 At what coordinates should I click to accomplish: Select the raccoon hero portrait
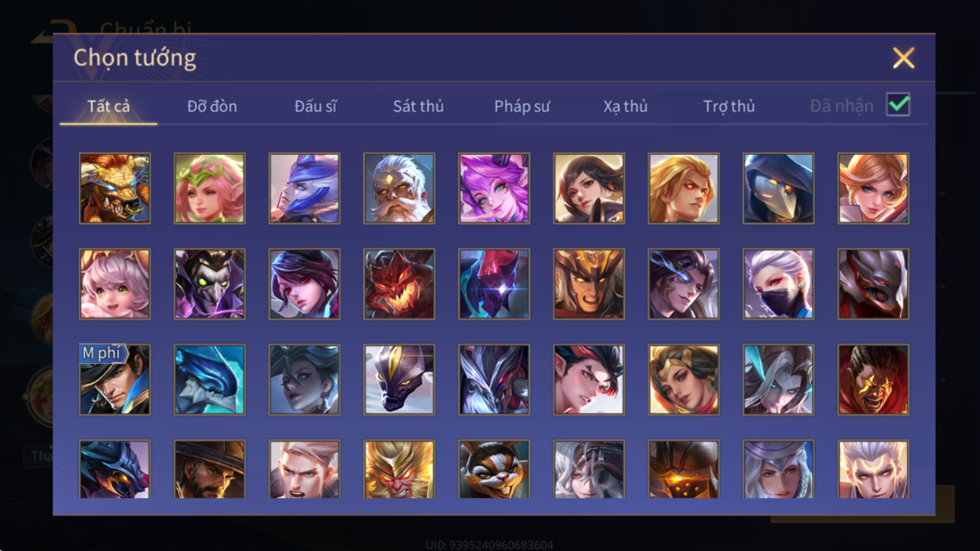494,470
